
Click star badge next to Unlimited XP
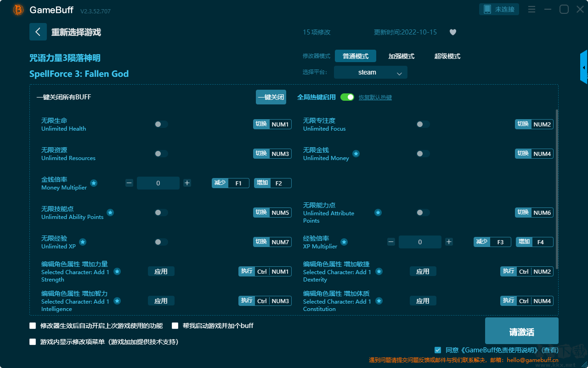[x=83, y=242]
